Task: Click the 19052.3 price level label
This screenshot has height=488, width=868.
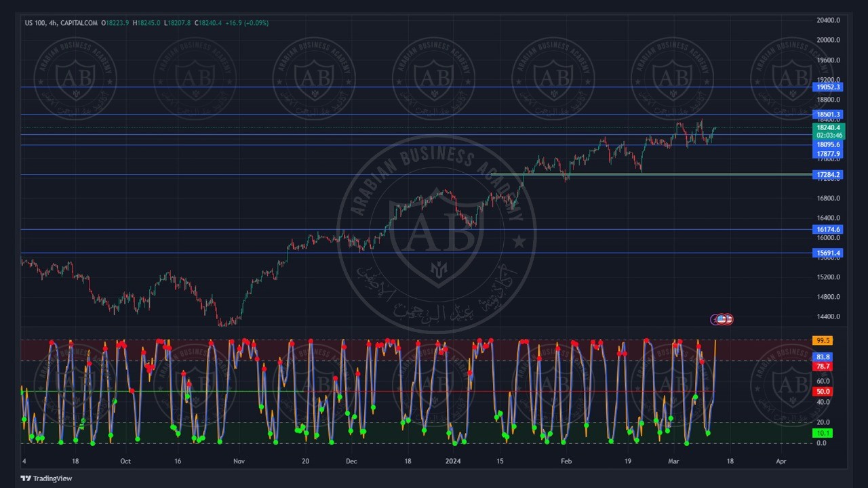Action: 828,87
